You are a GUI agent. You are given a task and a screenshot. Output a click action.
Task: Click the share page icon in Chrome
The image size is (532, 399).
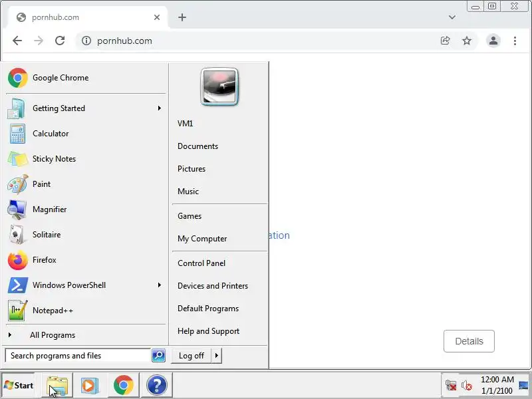445,41
